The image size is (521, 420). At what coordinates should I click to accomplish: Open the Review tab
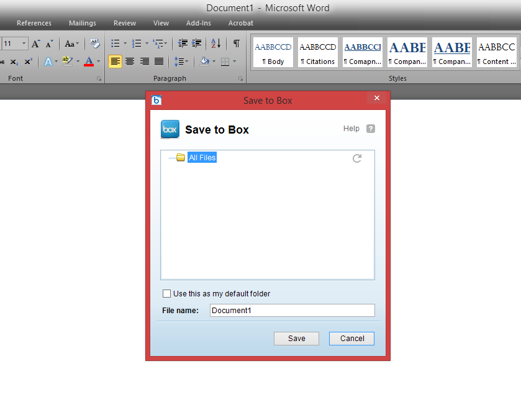click(125, 23)
